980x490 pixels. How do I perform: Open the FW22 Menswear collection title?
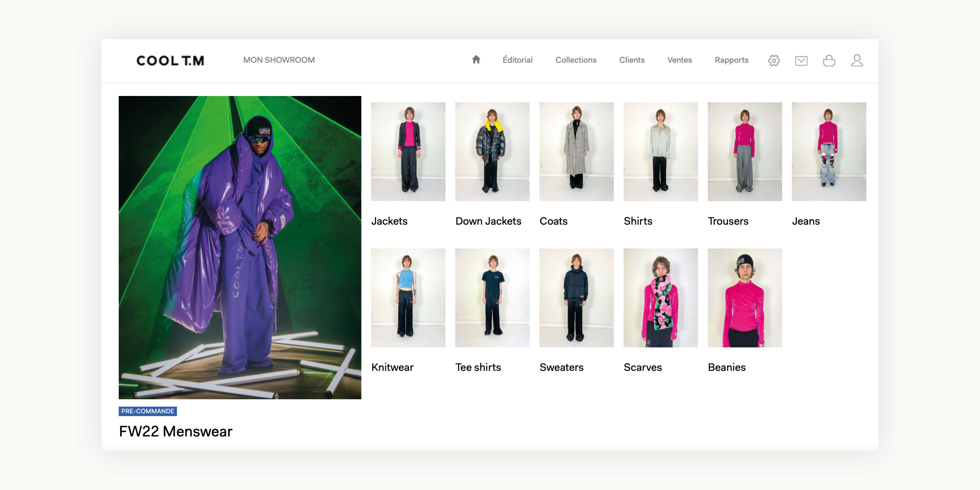click(175, 431)
